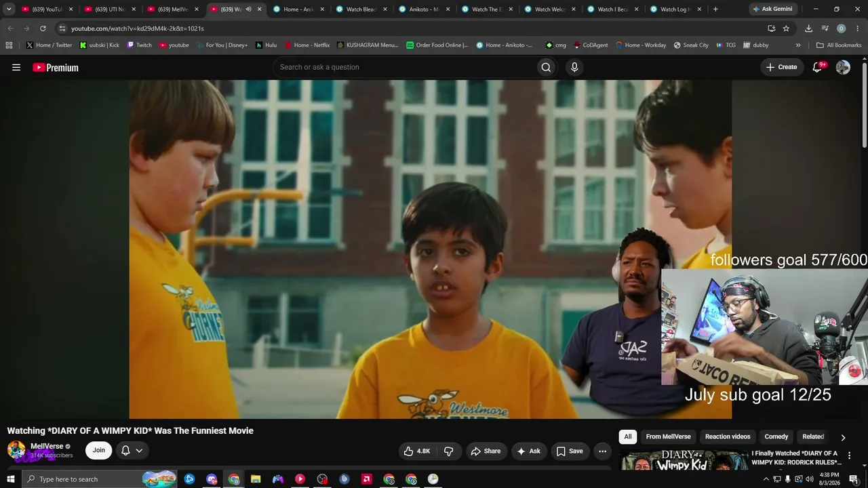Switch to the '(639) UTI' tab
The width and height of the screenshot is (868, 488).
(x=110, y=9)
